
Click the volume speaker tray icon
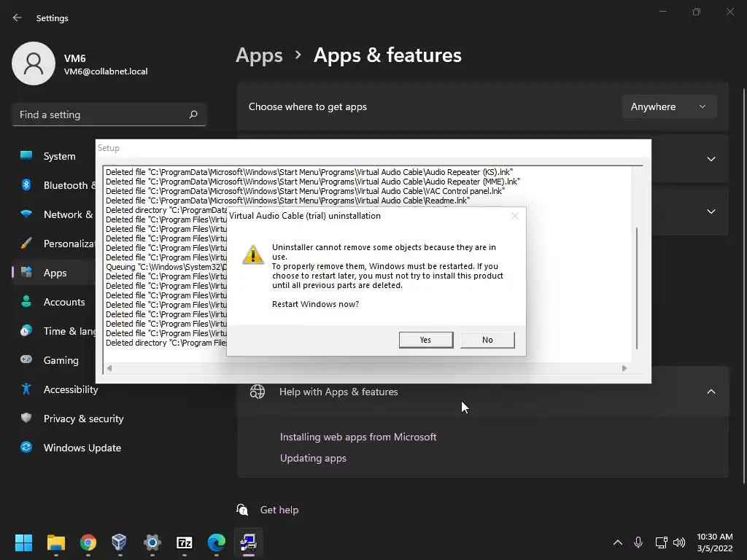tap(679, 542)
